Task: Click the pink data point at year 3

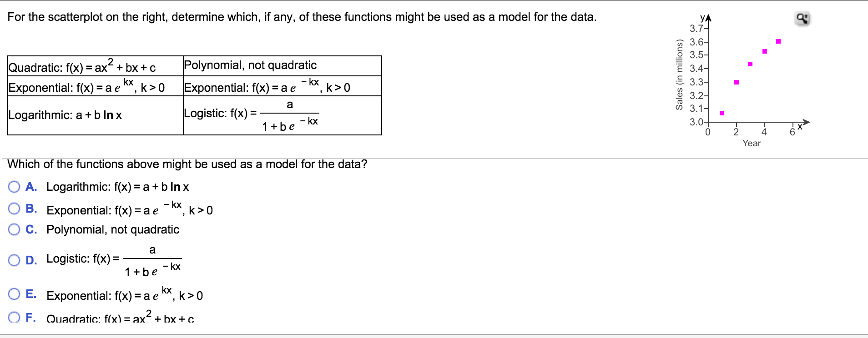Action: 750,64
